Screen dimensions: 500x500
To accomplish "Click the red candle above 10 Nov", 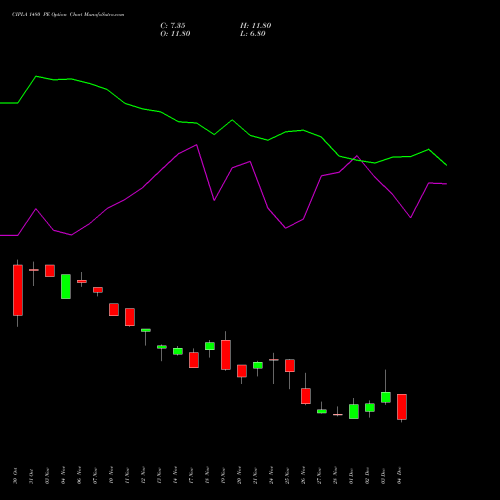I will point(114,309).
